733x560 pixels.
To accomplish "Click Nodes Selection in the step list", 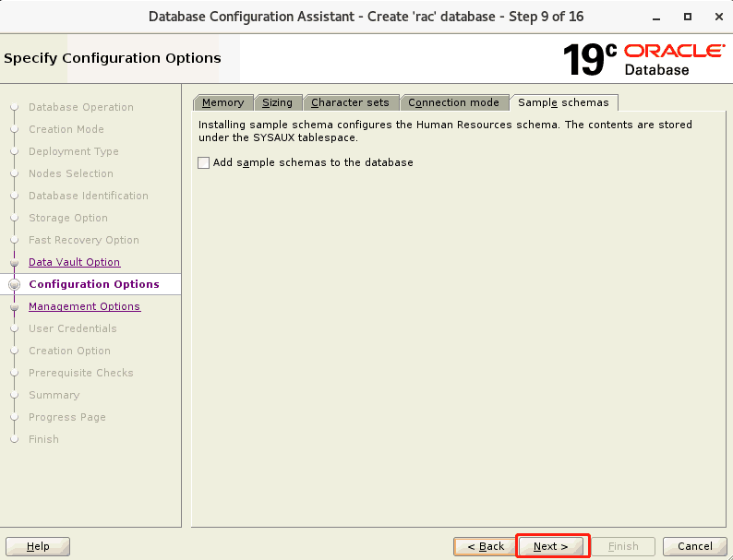I will tap(71, 173).
